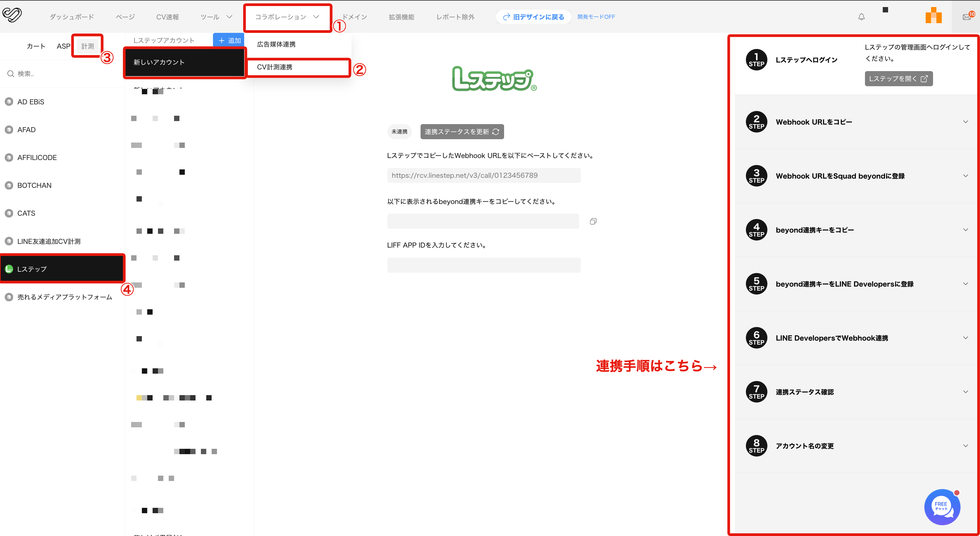Click the 追加 button
The width and height of the screenshot is (980, 536).
tap(229, 40)
